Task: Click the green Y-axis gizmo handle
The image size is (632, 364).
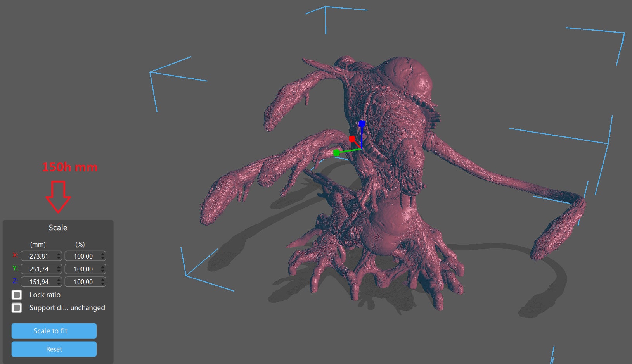Action: 336,153
